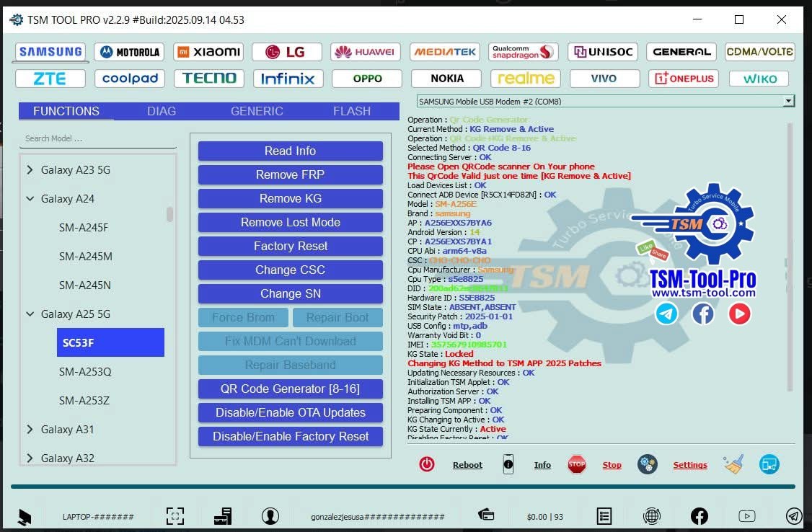812x532 pixels.
Task: Open the Infinix brand section
Action: [288, 79]
